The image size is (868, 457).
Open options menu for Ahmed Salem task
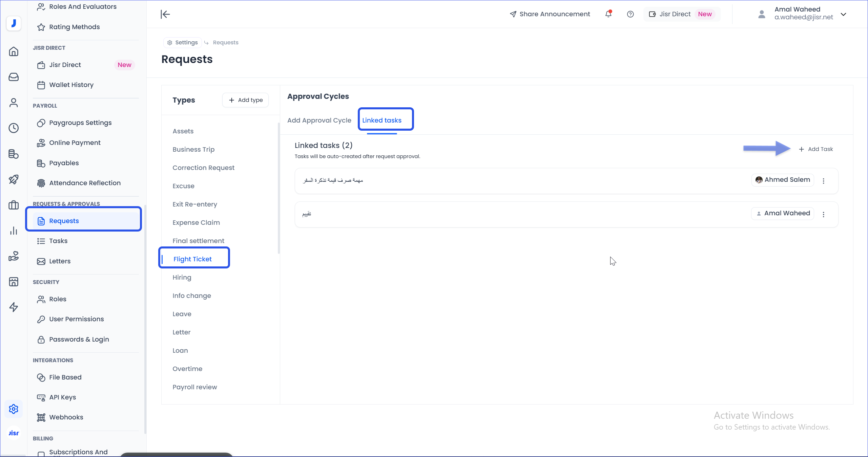pyautogui.click(x=824, y=181)
